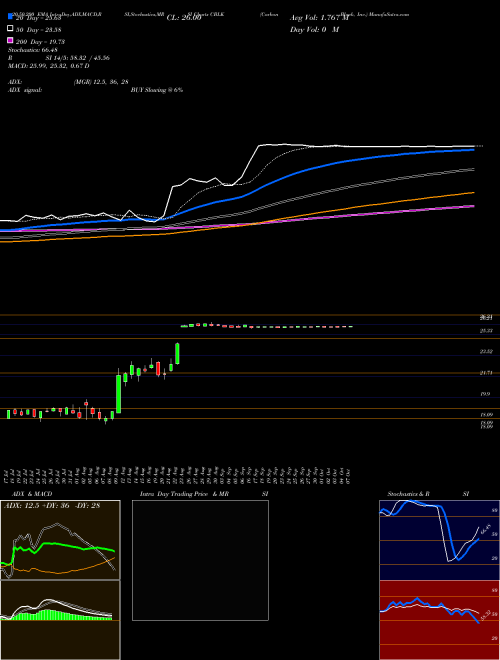Click the 19.9 price axis label
This screenshot has width=500, height=660.
click(x=485, y=394)
